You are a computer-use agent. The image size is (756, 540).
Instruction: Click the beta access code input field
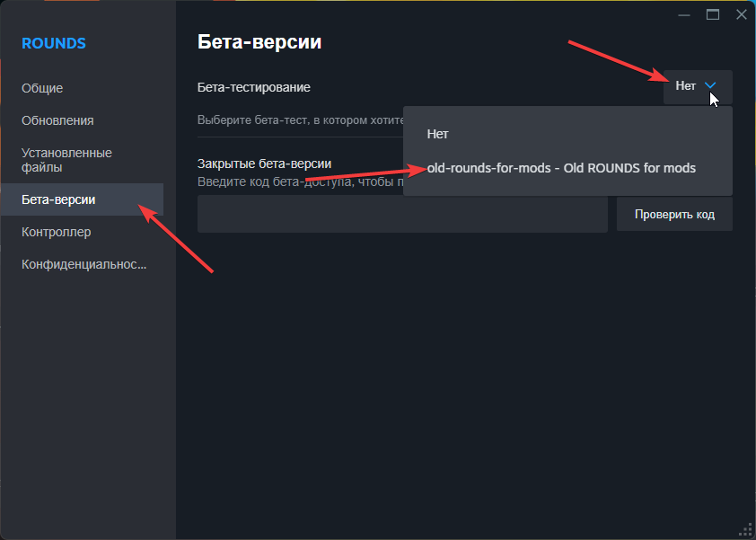pos(402,214)
